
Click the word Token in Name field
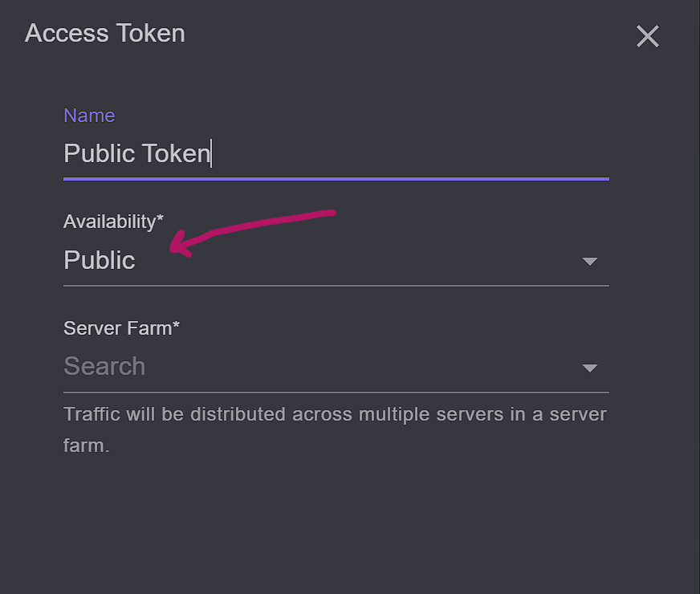(176, 153)
